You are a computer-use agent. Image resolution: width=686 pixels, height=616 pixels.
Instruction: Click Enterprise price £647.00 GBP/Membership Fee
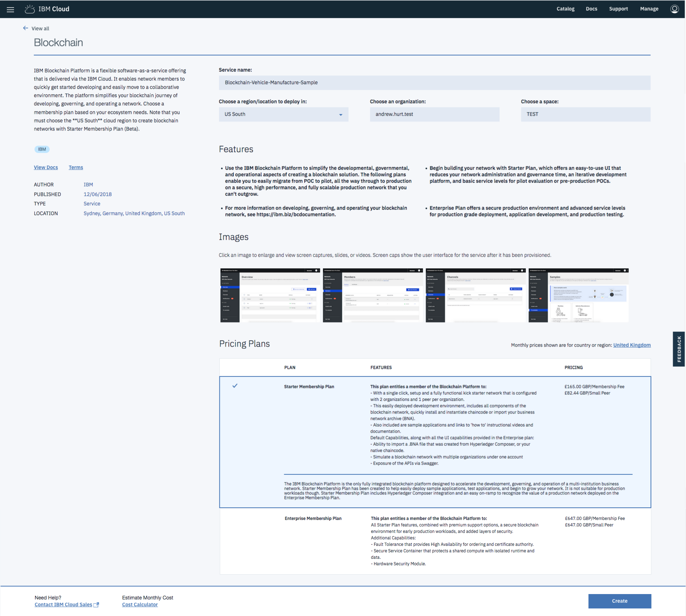pos(595,519)
